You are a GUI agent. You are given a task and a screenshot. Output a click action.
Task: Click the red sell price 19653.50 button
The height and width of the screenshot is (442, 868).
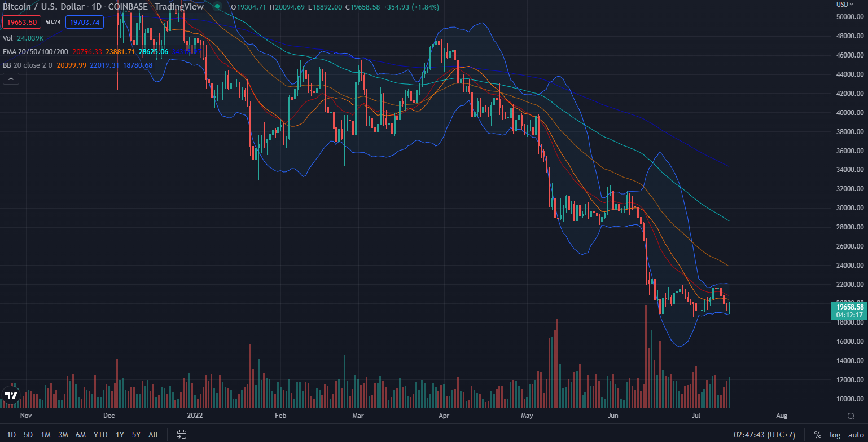click(21, 23)
